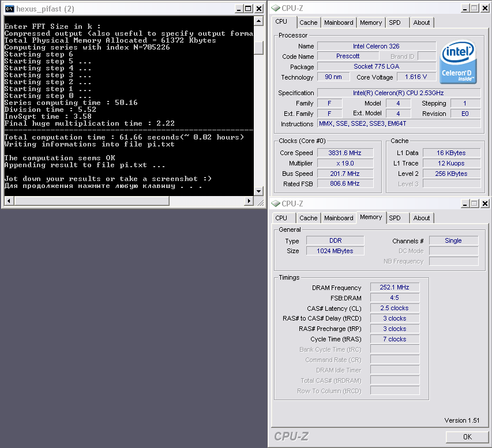Click the hexus_pifast console window icon
The height and width of the screenshot is (448, 492).
pos(9,9)
